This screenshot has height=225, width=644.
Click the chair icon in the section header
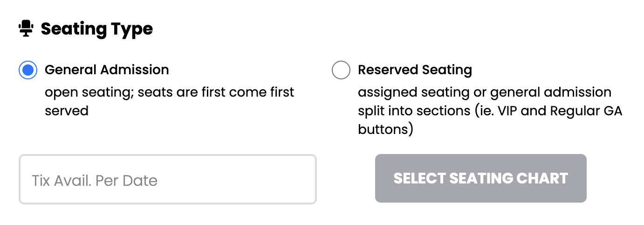pyautogui.click(x=26, y=29)
